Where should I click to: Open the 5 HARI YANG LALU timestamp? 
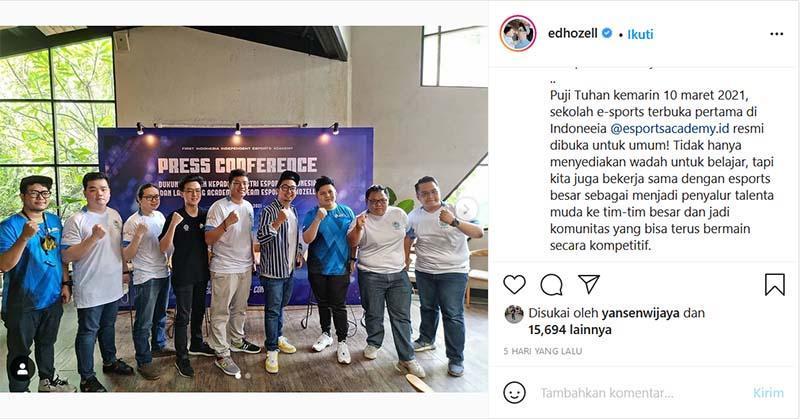click(x=542, y=351)
